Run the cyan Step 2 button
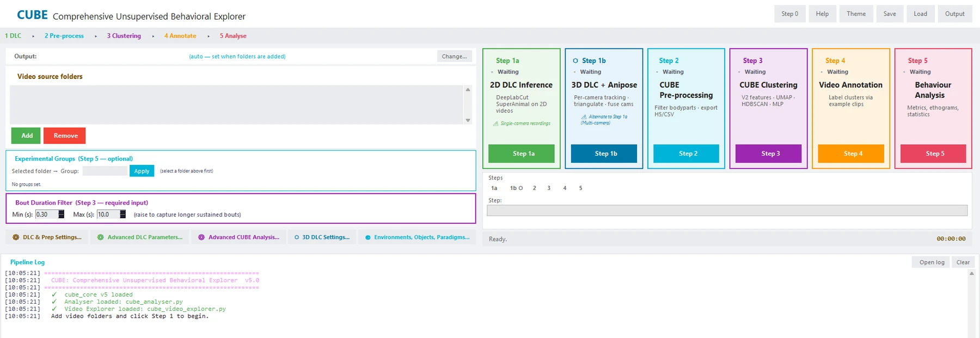This screenshot has width=980, height=338. pyautogui.click(x=686, y=153)
